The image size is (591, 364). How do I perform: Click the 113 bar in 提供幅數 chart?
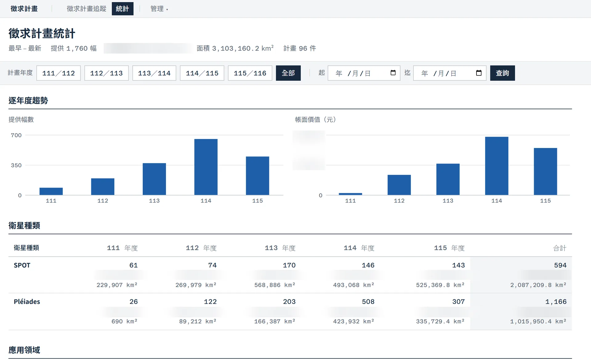154,179
